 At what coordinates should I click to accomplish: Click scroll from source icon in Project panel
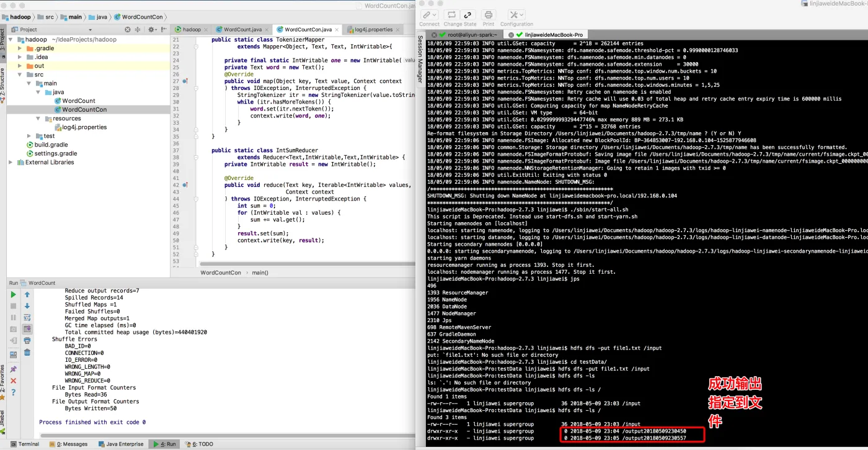tap(128, 29)
